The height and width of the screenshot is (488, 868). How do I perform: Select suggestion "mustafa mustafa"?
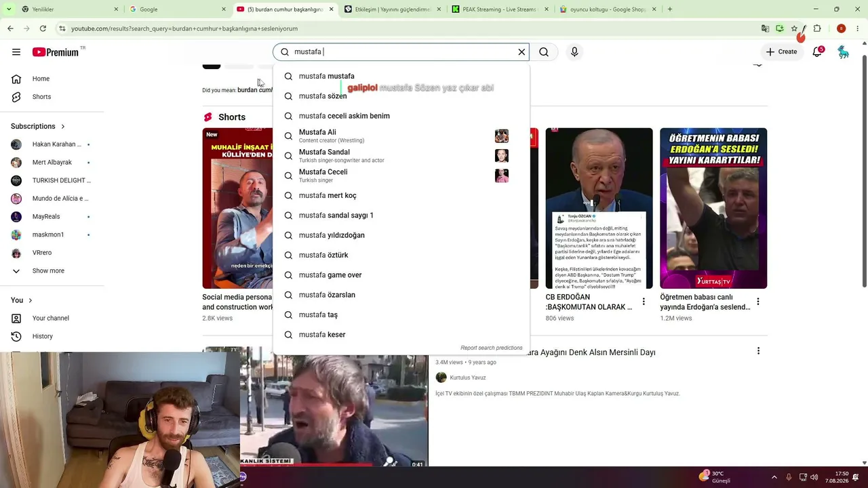tap(401, 76)
